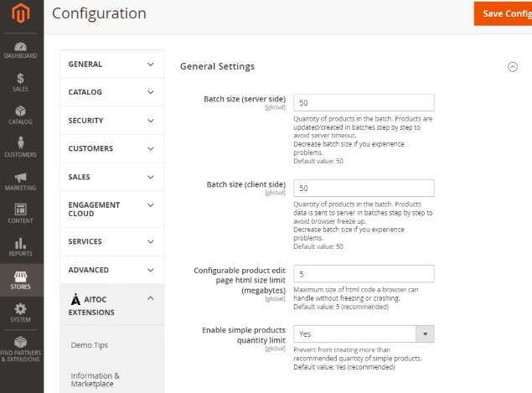Expand the SERVICES config tab chevron
Screen dimensions: 532x393
pos(151,241)
